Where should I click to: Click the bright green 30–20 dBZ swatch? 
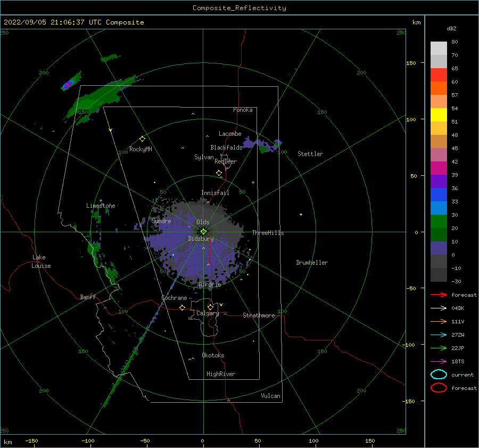[439, 222]
